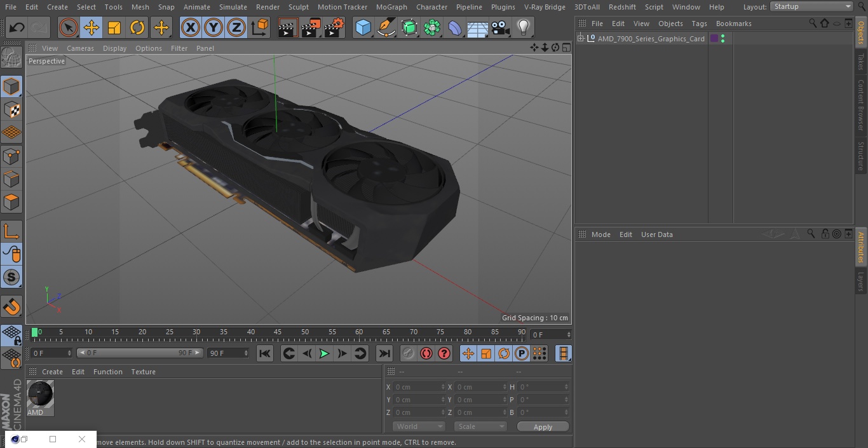The image size is (868, 448).
Task: Toggle Z axis lock
Action: pos(236,27)
